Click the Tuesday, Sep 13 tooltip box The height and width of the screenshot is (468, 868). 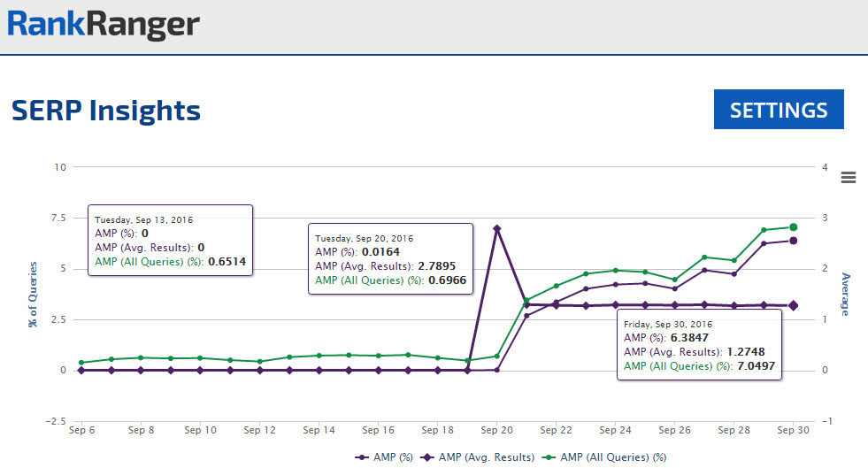(x=171, y=240)
